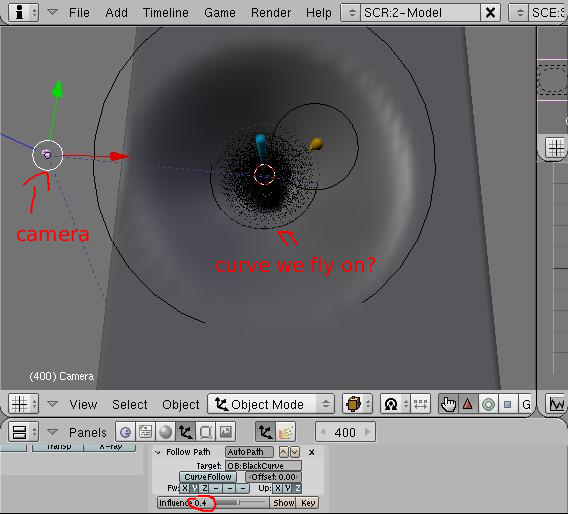Open the Buttons window type selector icon
Image resolution: width=568 pixels, height=514 pixels.
click(23, 432)
